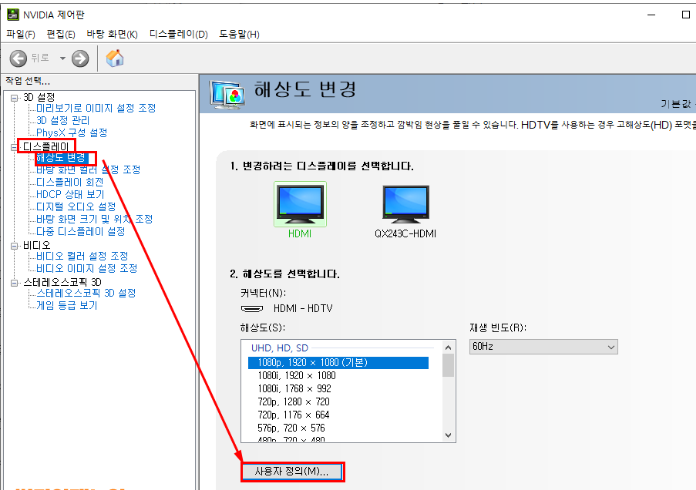Viewport: 696px width, 490px height.
Task: Click the 디스플레이 tree category label
Action: pos(46,147)
